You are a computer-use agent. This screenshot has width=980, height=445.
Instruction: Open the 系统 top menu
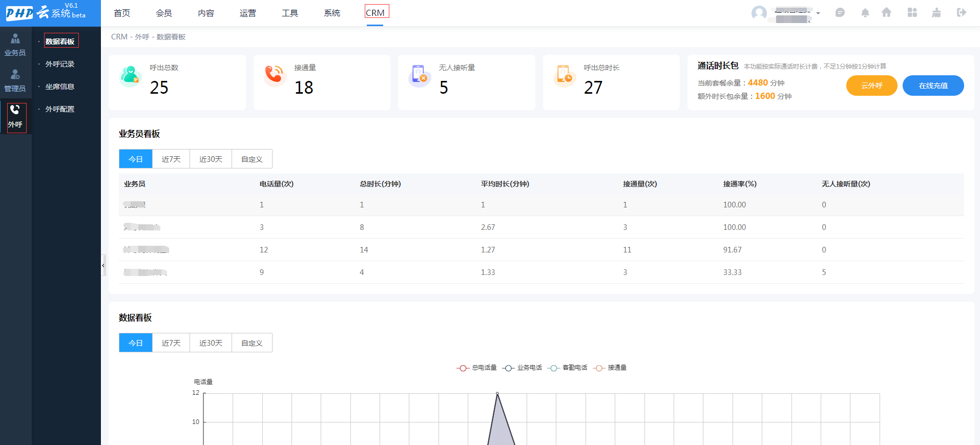[x=332, y=13]
